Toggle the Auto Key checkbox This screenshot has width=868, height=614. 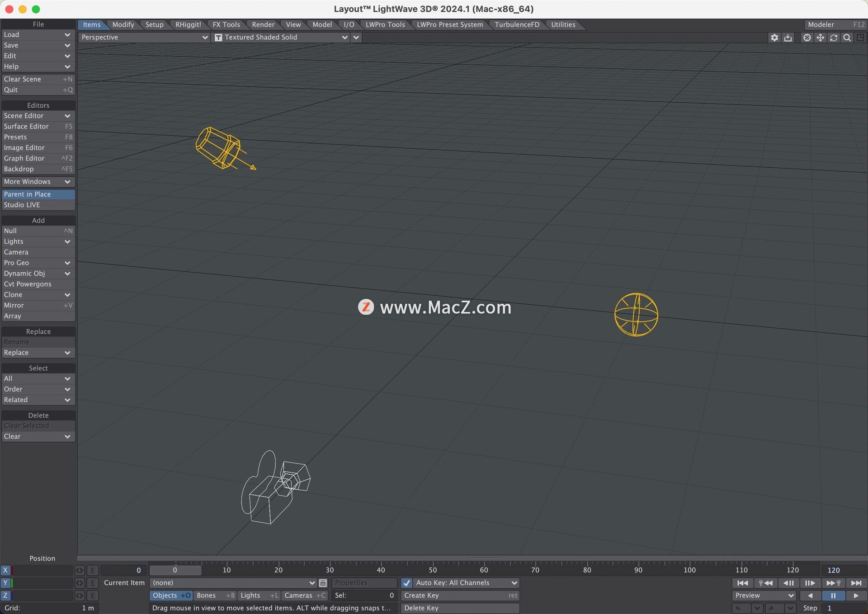pos(406,583)
